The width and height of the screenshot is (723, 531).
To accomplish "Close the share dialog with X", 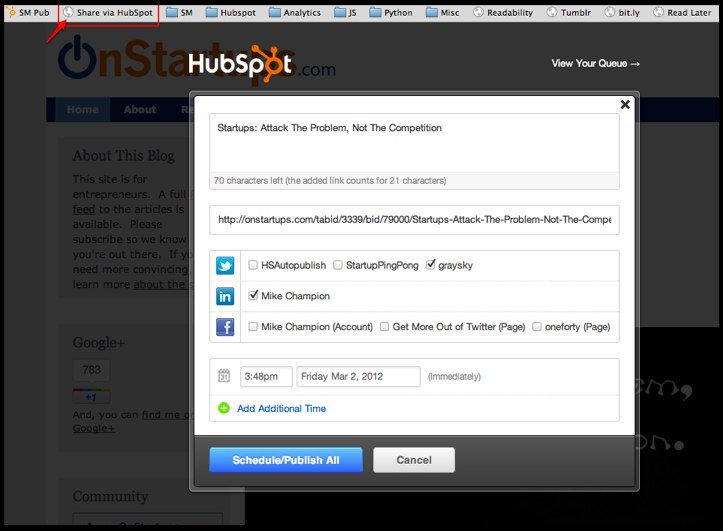I will coord(625,104).
